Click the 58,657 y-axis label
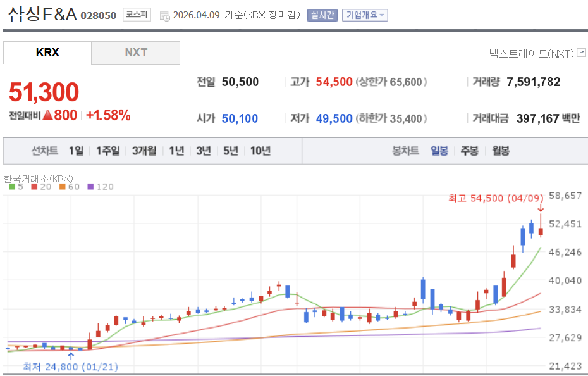This screenshot has height=376, width=588. point(565,196)
